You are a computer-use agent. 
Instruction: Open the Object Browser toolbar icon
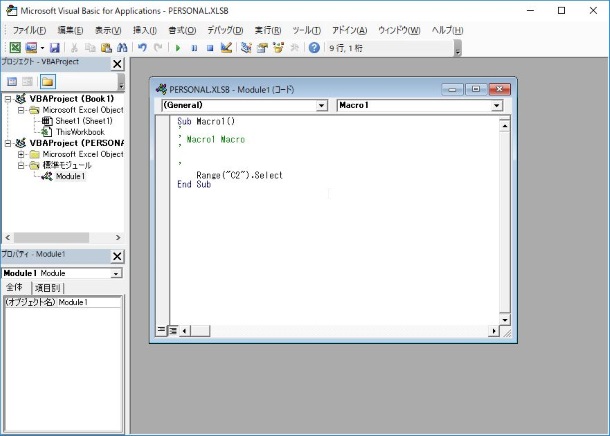pyautogui.click(x=278, y=47)
